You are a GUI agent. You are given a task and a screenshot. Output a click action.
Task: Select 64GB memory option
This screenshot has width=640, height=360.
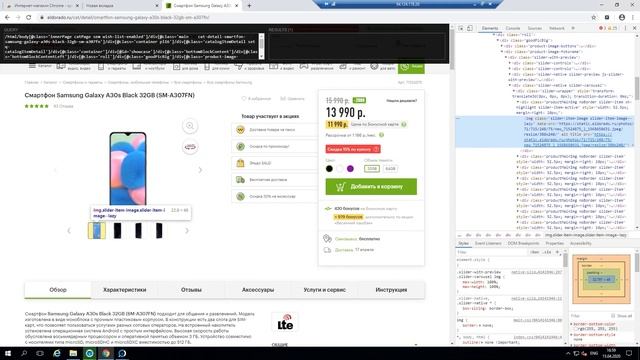[x=390, y=169]
